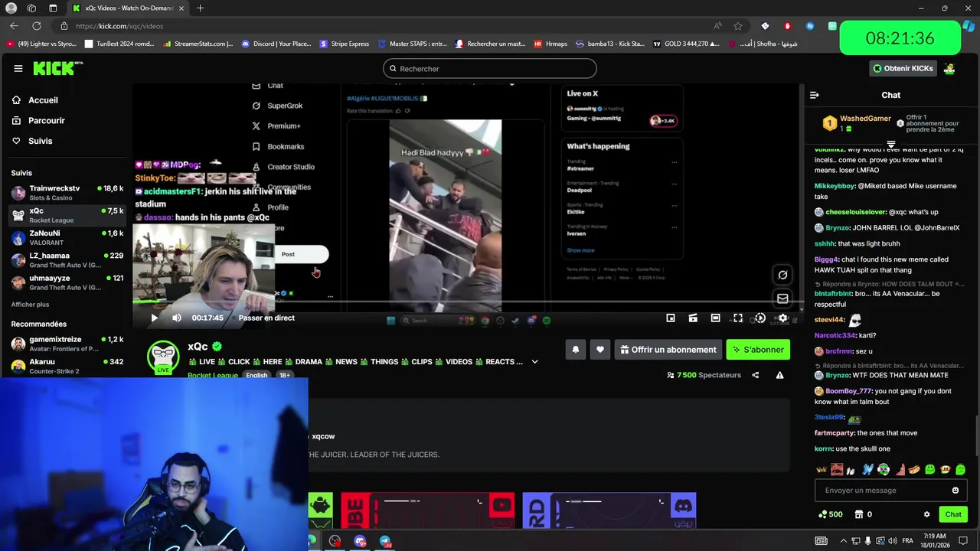Open the Discord panel banner
980x551 pixels.
point(609,510)
